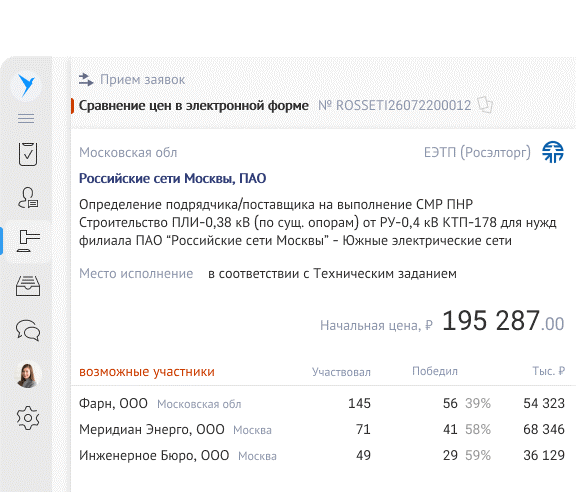Click the ЕЭТП (Росэлторг) platform link
The image size is (576, 492).
pyautogui.click(x=477, y=152)
